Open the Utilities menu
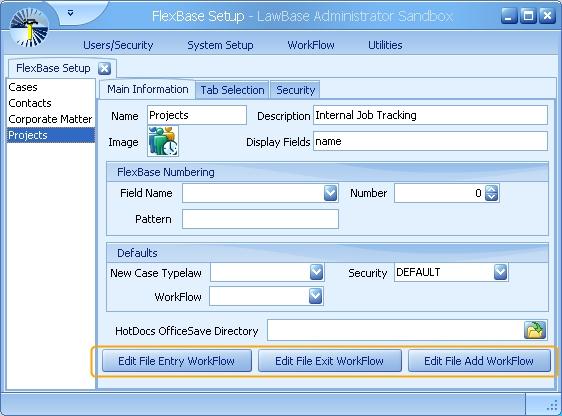The height and width of the screenshot is (416, 562). click(x=385, y=45)
